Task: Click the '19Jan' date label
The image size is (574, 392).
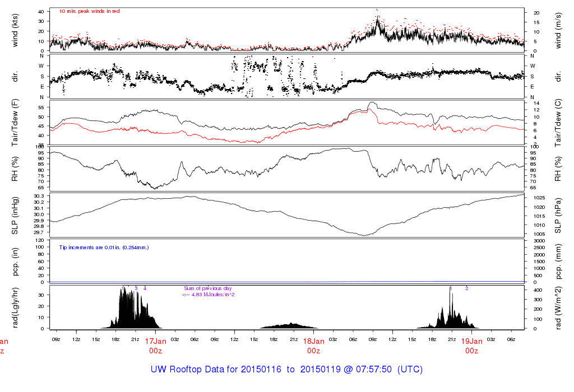Action: 471,342
